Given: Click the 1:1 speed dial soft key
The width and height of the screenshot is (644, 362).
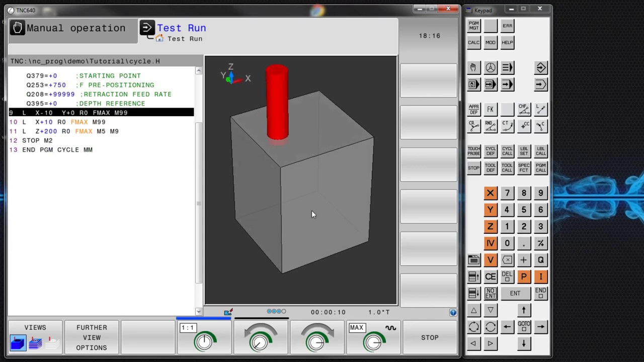Looking at the screenshot, I should tap(204, 337).
